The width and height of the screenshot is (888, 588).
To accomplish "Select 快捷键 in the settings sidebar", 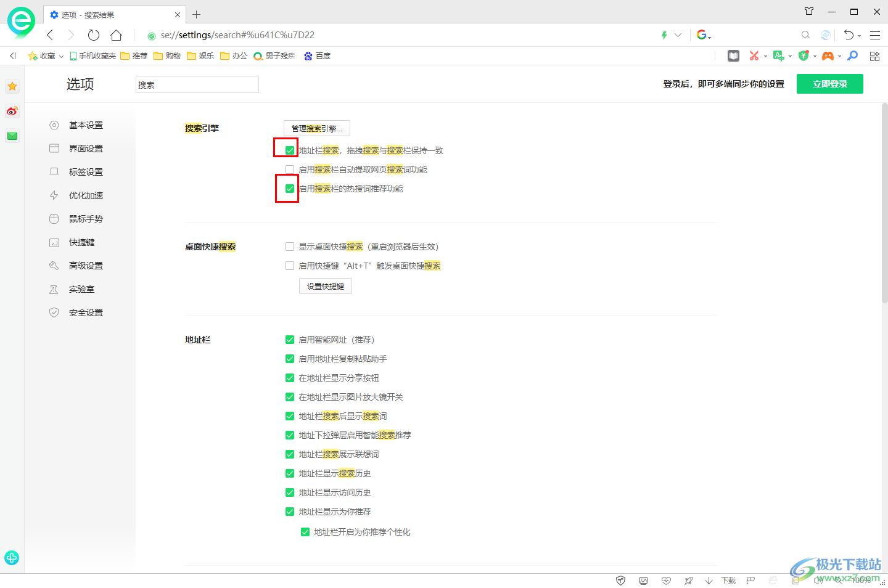I will point(81,242).
